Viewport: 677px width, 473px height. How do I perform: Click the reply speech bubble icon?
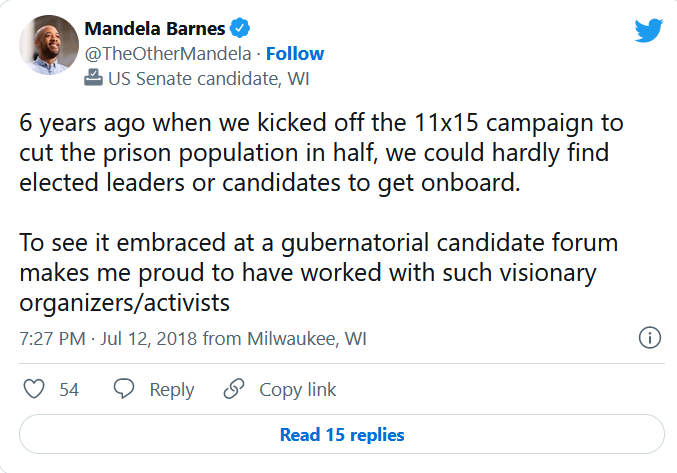tap(124, 389)
